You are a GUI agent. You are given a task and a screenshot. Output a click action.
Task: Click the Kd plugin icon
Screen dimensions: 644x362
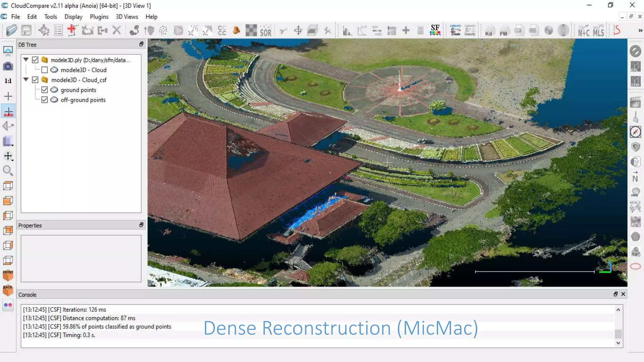489,30
